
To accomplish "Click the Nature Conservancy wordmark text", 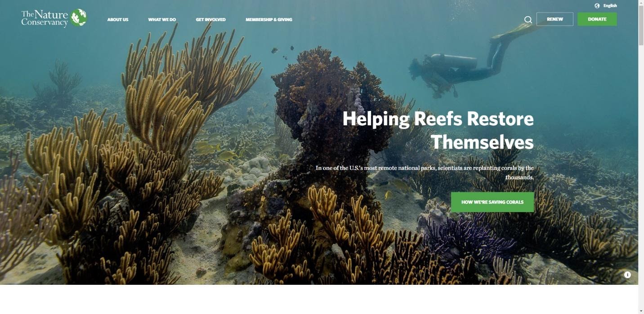I will pos(45,18).
